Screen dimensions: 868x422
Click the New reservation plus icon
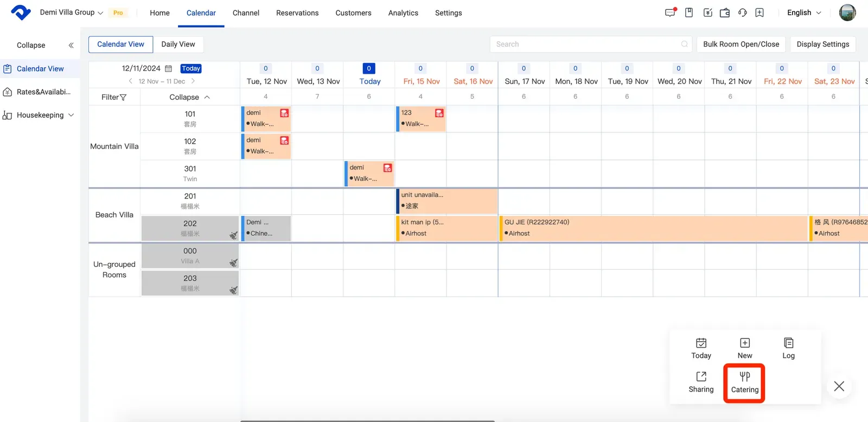[x=745, y=343]
